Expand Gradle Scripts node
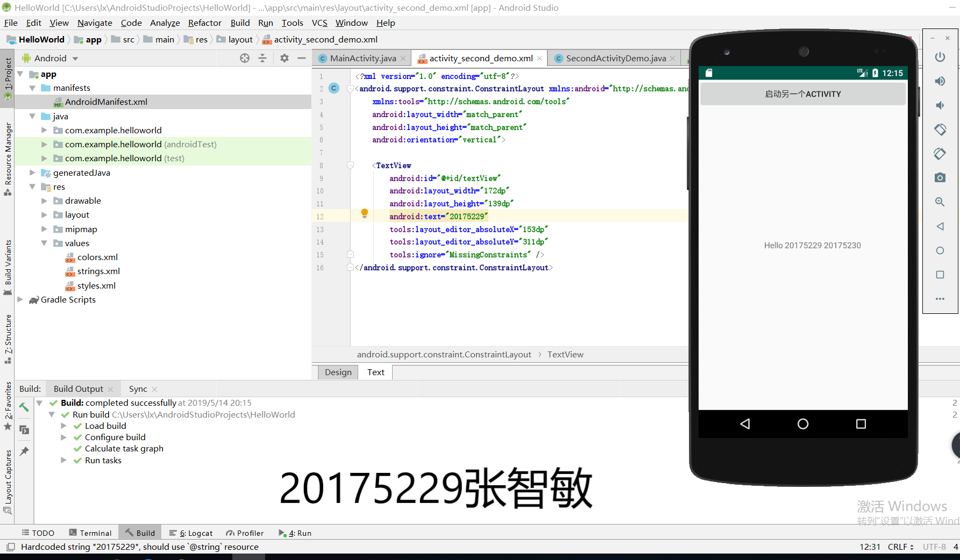This screenshot has width=960, height=560. [20, 299]
